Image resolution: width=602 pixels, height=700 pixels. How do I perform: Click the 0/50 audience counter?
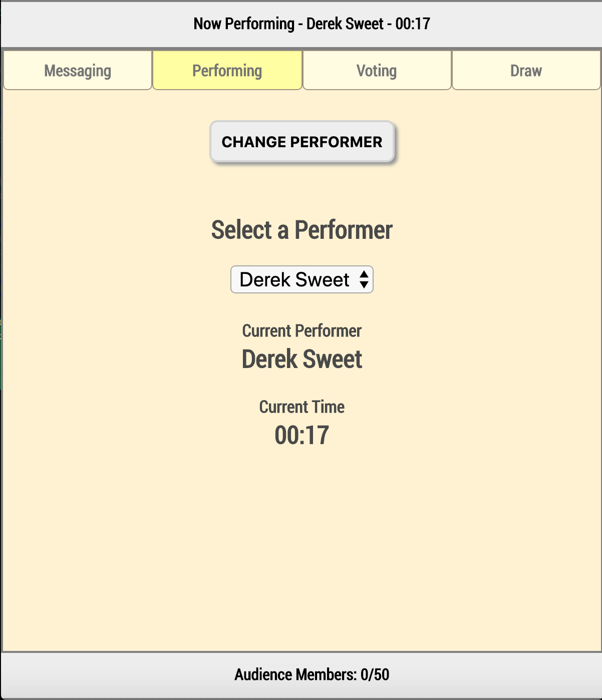(x=376, y=674)
